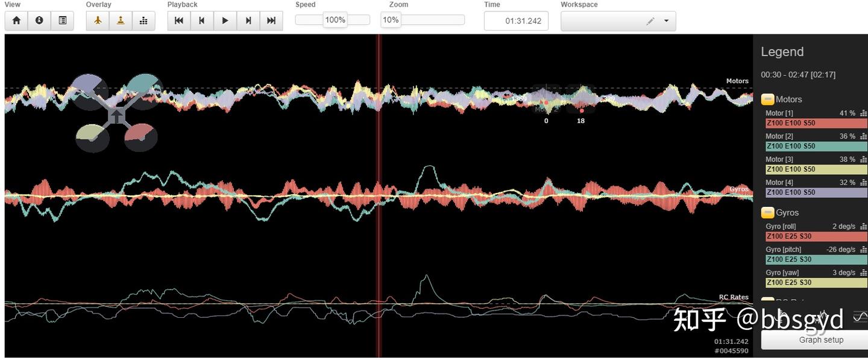Click the -26 deg/s value of Gyro [pitch]

[x=840, y=250]
